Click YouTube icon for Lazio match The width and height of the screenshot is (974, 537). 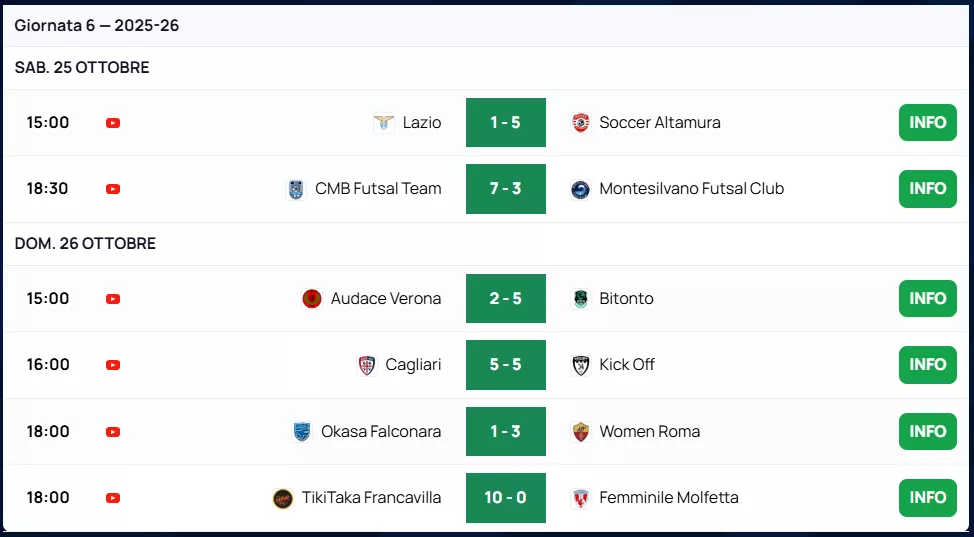(113, 123)
